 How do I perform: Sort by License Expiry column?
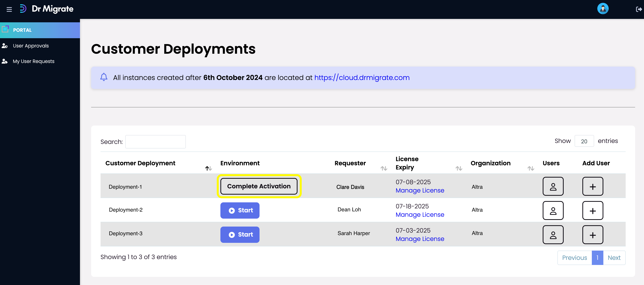click(x=459, y=168)
